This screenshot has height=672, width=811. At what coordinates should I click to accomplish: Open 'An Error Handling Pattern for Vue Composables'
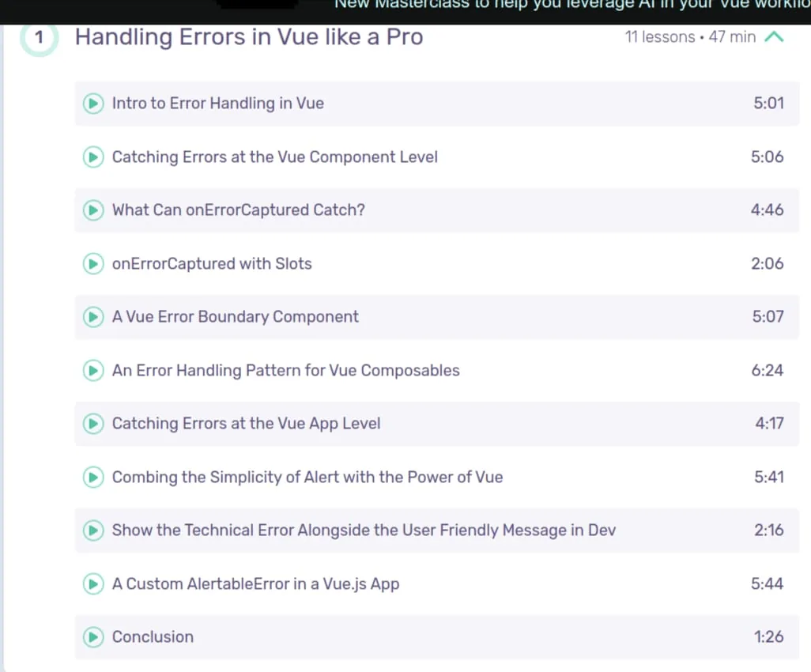click(x=437, y=371)
